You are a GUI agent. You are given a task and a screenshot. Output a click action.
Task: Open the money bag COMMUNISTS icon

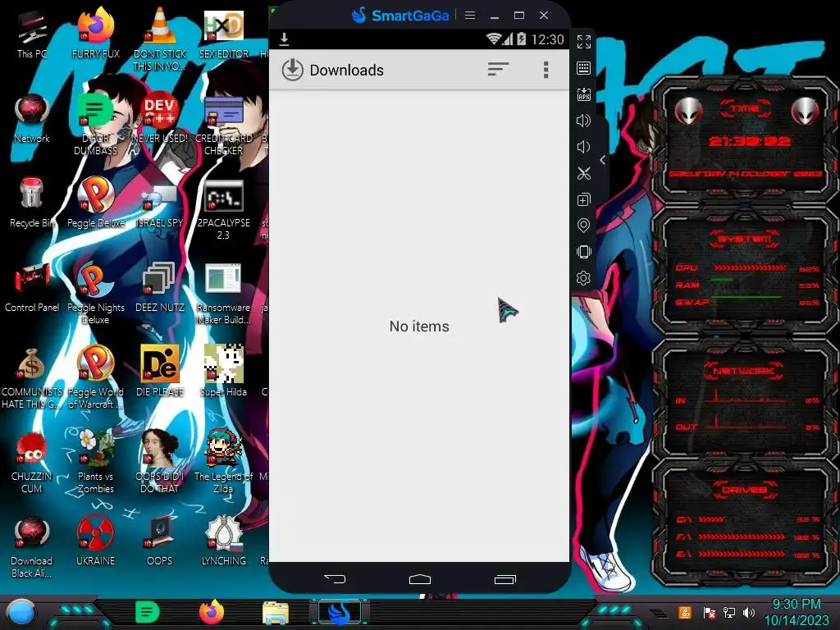click(32, 363)
